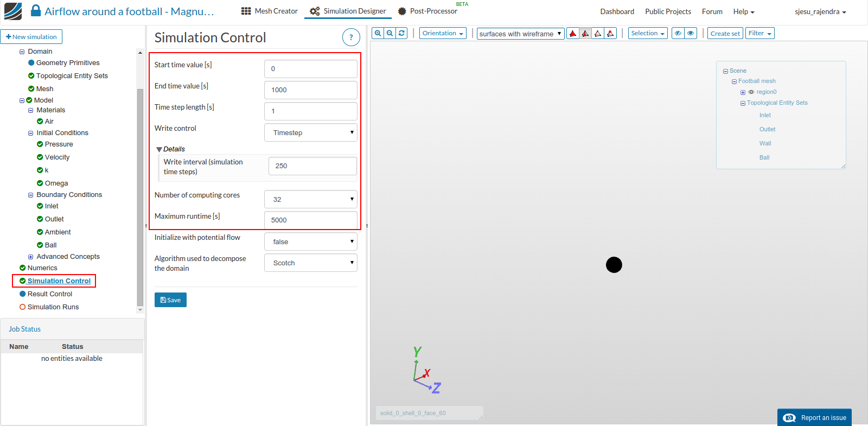The height and width of the screenshot is (426, 868).
Task: Open Public Projects
Action: (668, 11)
